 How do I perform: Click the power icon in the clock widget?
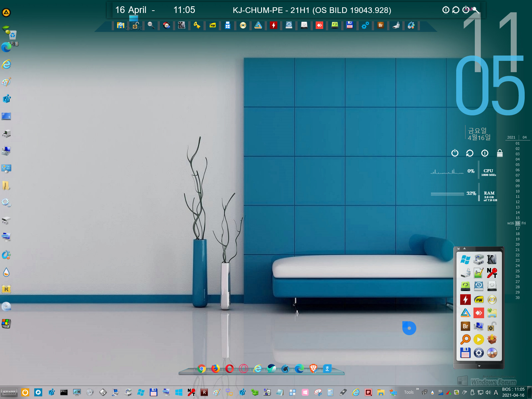tap(455, 153)
